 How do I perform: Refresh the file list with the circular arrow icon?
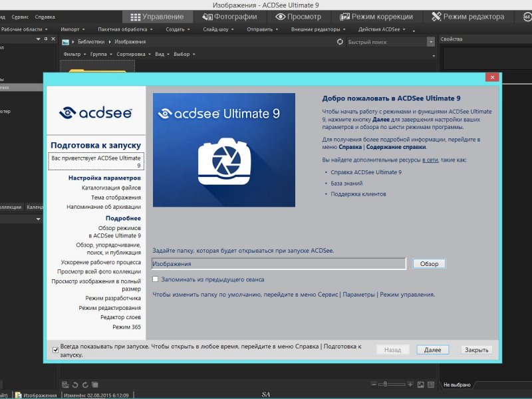click(x=340, y=42)
